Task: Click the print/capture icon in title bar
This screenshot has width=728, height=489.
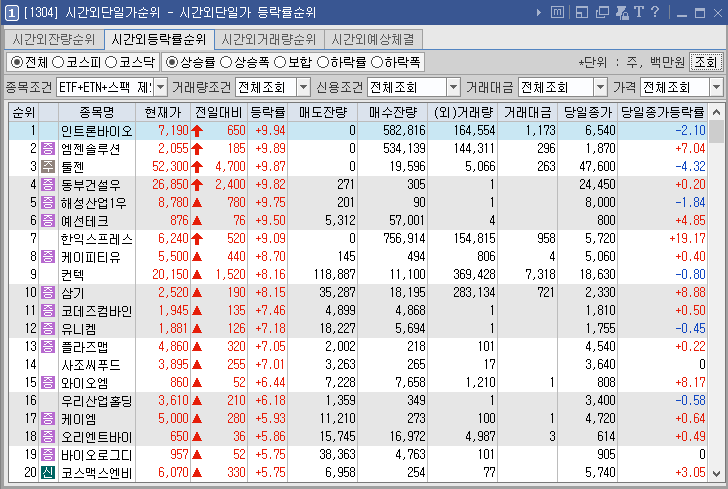Action: pyautogui.click(x=622, y=12)
